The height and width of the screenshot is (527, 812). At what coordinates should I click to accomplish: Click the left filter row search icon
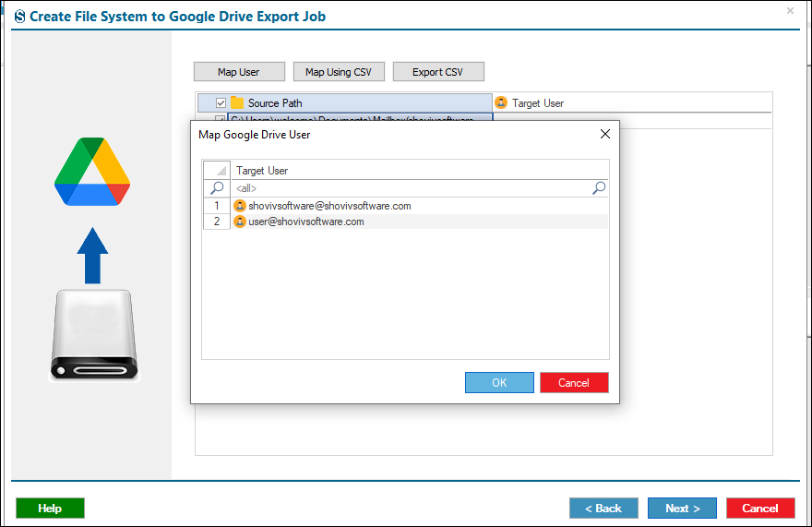tap(217, 188)
